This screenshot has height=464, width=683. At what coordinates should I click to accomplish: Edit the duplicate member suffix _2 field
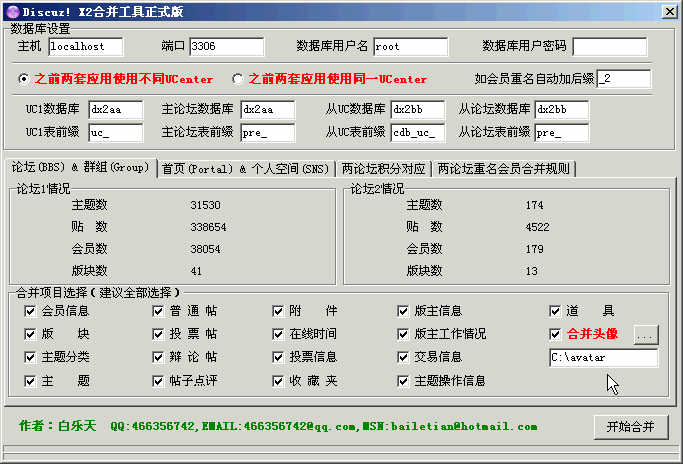tap(624, 79)
